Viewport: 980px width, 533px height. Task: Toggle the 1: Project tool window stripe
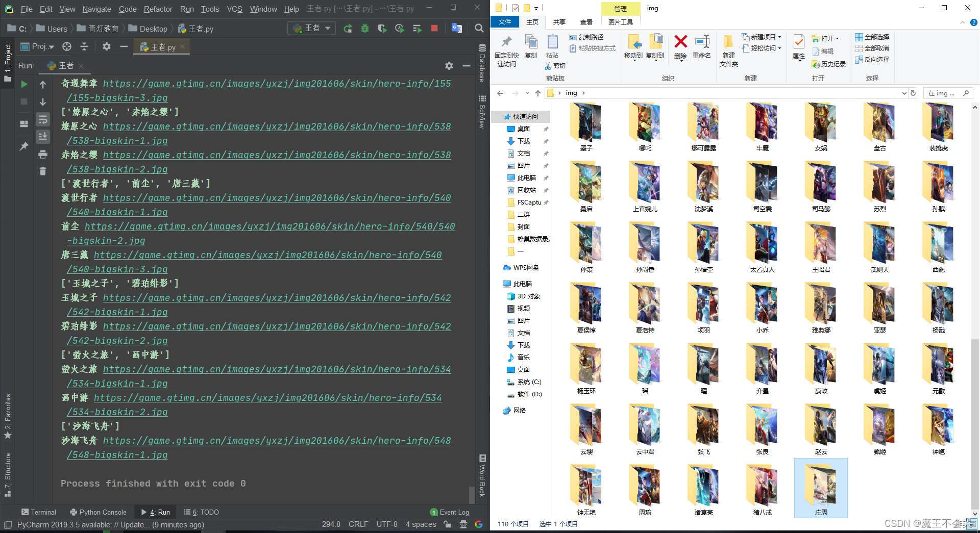[x=8, y=63]
